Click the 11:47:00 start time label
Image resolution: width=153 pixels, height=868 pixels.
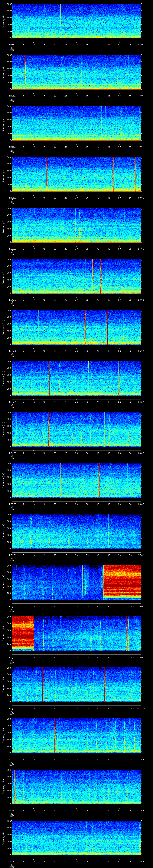pyautogui.click(x=12, y=96)
